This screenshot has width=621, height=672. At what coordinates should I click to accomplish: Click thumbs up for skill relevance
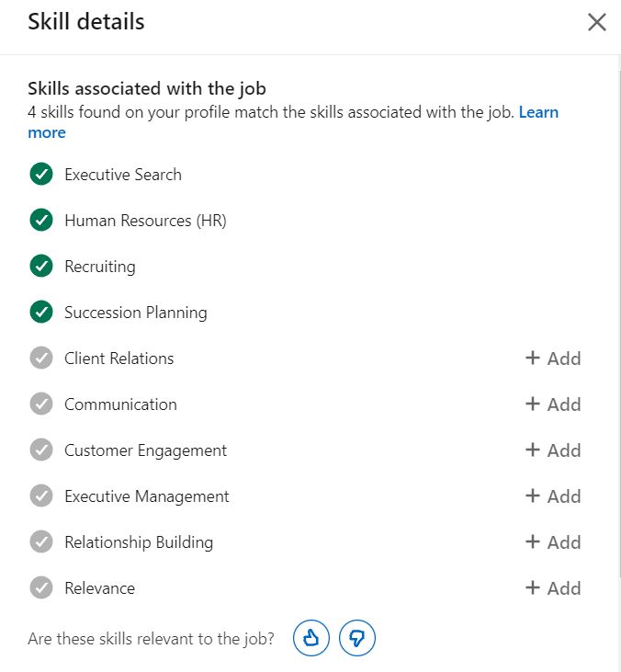tap(311, 638)
